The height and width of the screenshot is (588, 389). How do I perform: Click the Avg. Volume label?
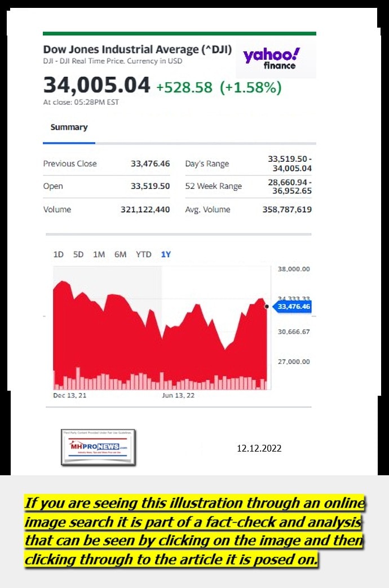point(207,209)
